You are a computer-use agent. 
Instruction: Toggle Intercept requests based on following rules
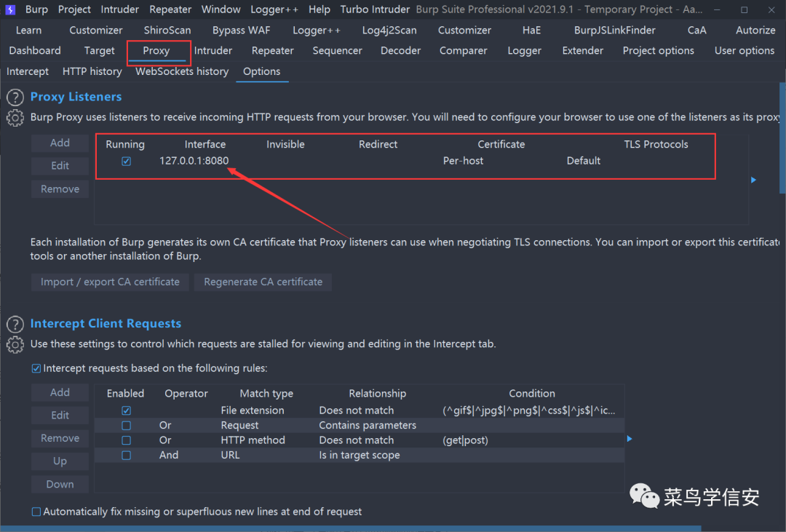36,368
